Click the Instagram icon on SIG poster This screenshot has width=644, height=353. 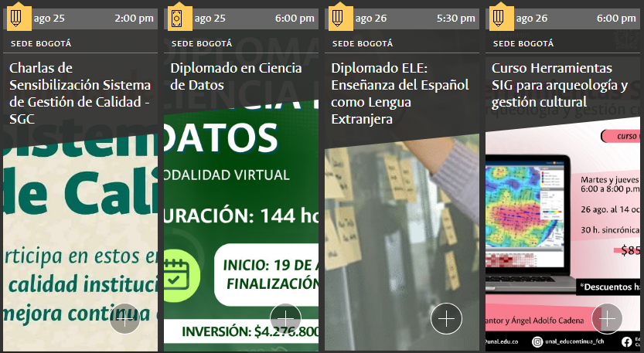pyautogui.click(x=537, y=341)
